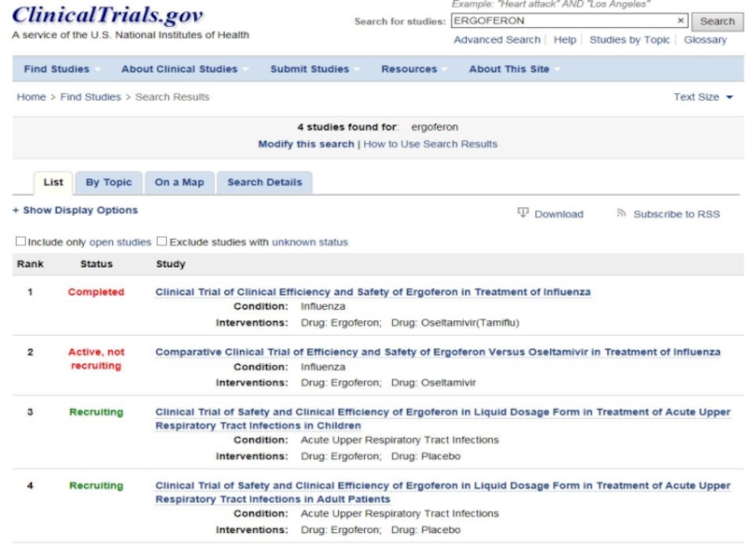Check Exclude studies with unknown status
The image size is (747, 560).
(x=162, y=241)
